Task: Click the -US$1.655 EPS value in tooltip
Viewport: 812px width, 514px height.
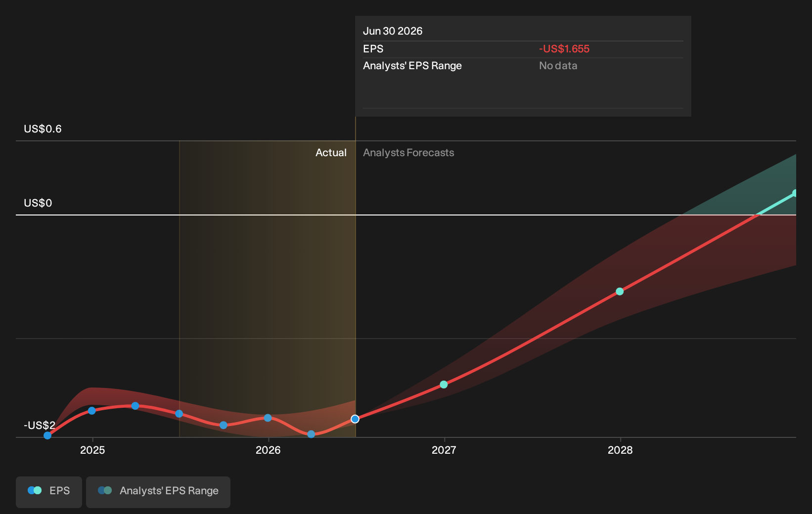Action: click(x=564, y=49)
